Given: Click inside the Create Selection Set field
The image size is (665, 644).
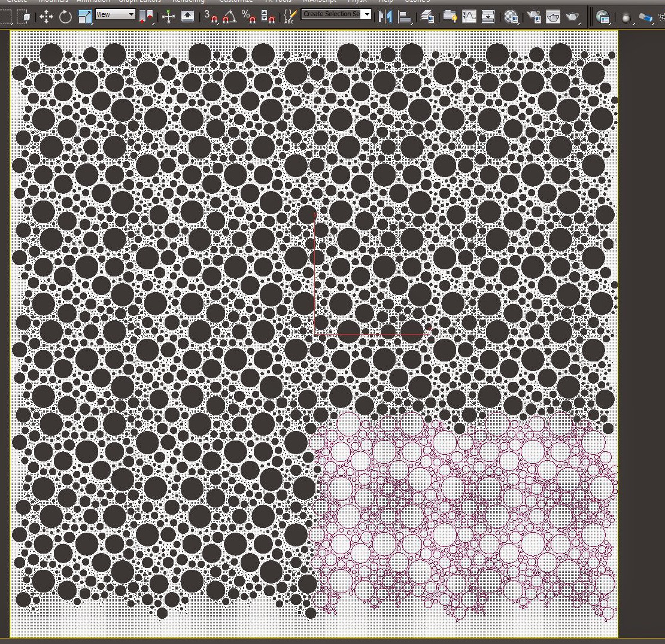Looking at the screenshot, I should coord(333,13).
